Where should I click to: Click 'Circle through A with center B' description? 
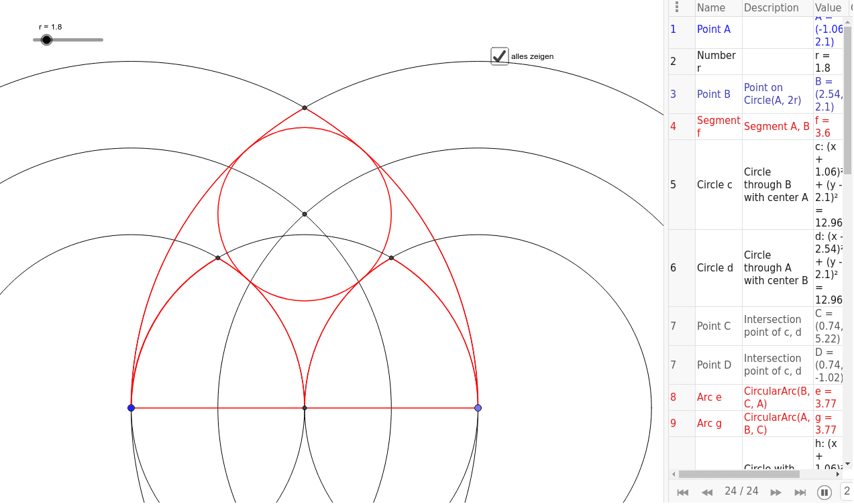click(x=778, y=268)
